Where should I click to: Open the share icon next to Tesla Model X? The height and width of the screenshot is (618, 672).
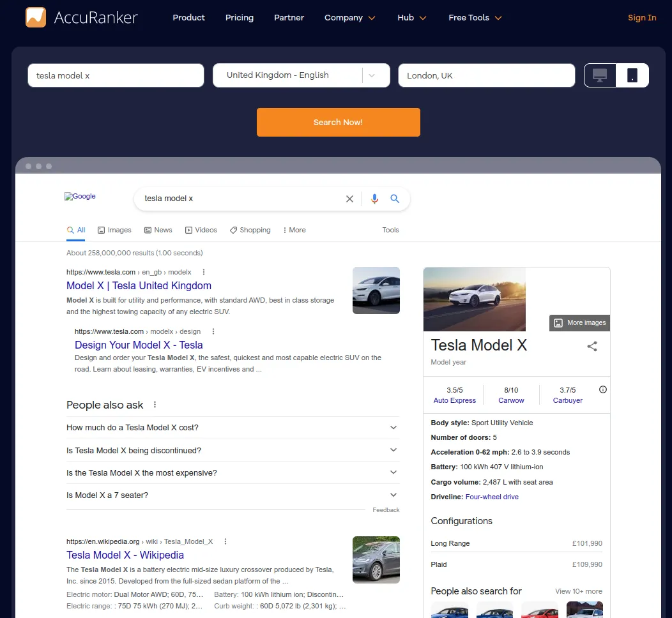point(592,346)
